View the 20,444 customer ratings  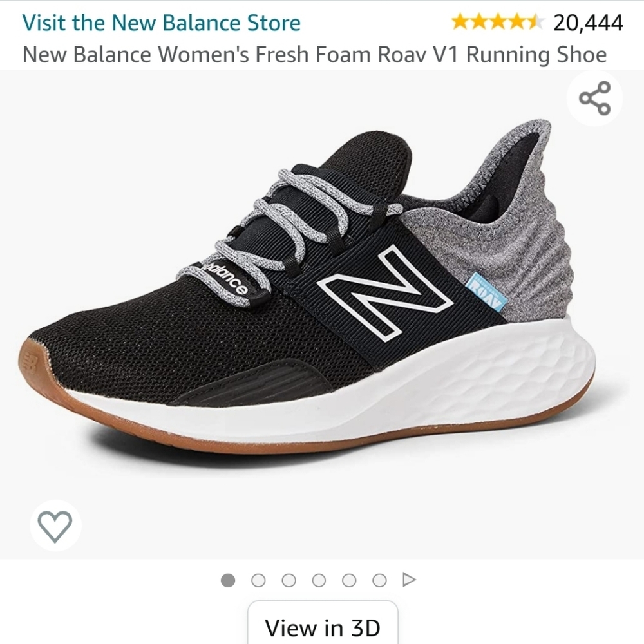coord(587,23)
